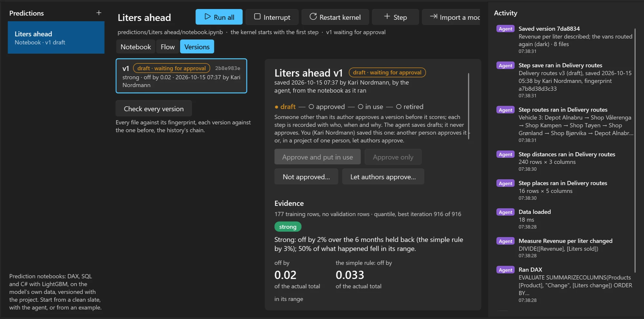The height and width of the screenshot is (319, 644).
Task: Add a new prediction with the plus icon
Action: 99,13
